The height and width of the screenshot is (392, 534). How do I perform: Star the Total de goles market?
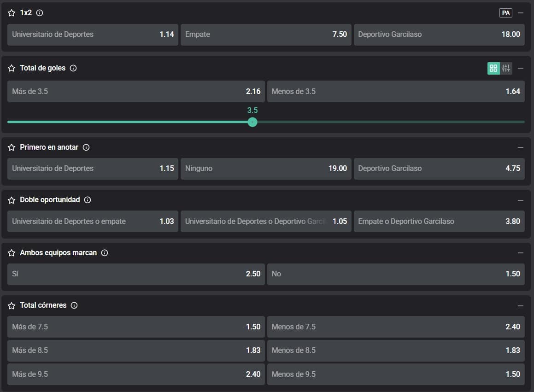12,68
